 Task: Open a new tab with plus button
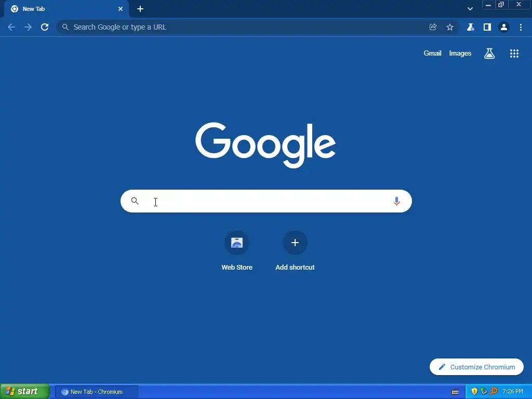(x=140, y=9)
